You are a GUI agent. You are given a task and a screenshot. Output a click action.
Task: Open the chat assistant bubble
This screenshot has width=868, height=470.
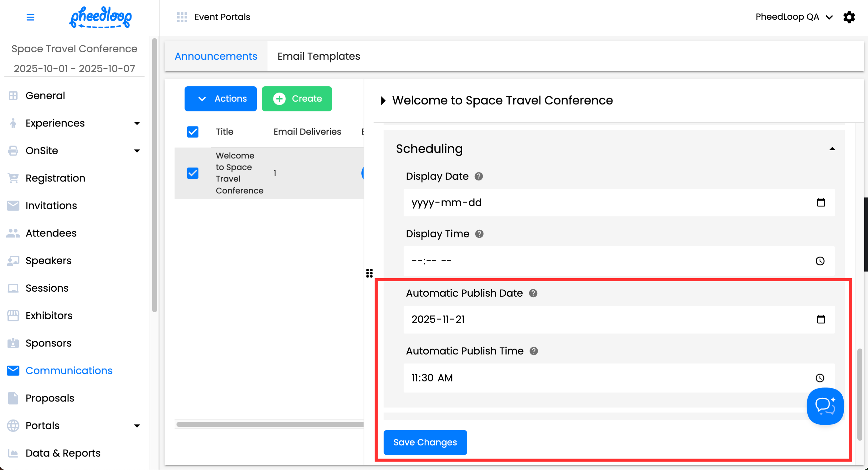coord(824,406)
